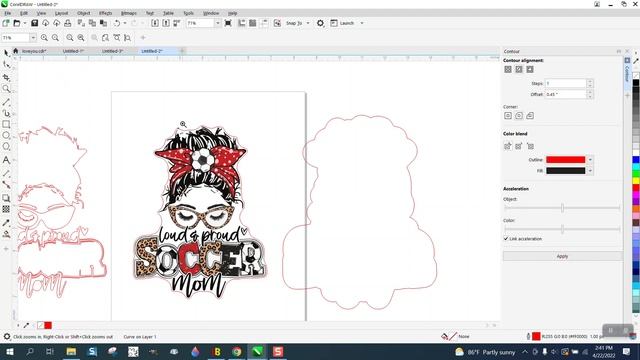This screenshot has width=640, height=360.
Task: Open the Bitmaps menu
Action: point(129,13)
